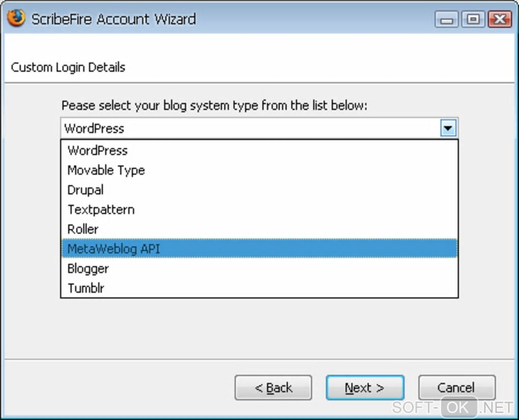Click the blog system dropdown arrow
The image size is (519, 420).
coord(448,128)
